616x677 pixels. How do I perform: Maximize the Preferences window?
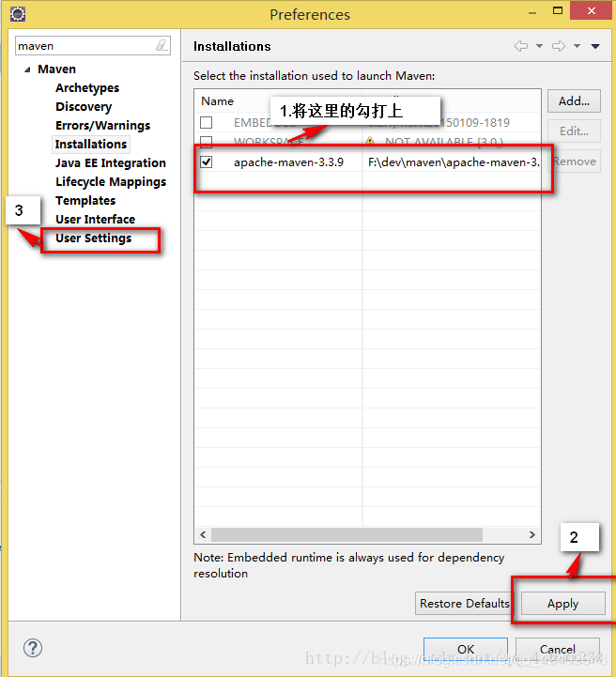pos(558,10)
